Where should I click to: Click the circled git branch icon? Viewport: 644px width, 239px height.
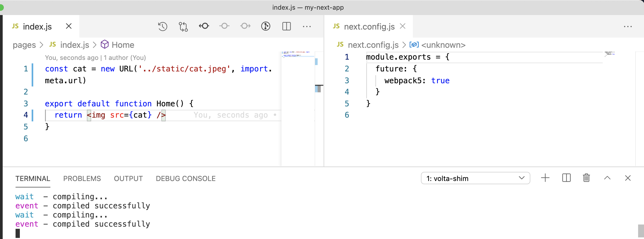266,26
